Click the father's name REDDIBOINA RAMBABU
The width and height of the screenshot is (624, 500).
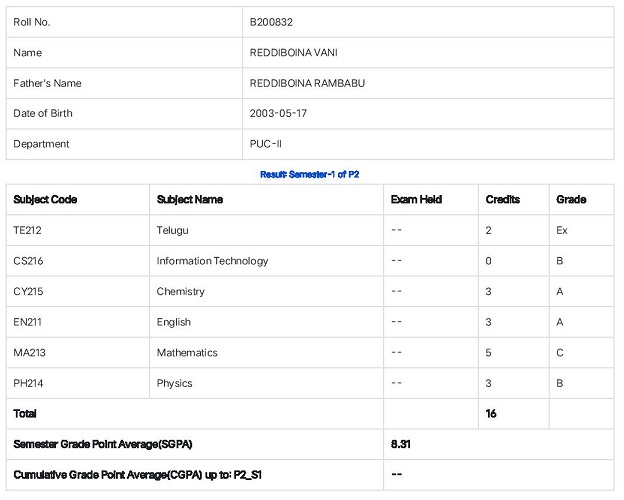pos(307,83)
